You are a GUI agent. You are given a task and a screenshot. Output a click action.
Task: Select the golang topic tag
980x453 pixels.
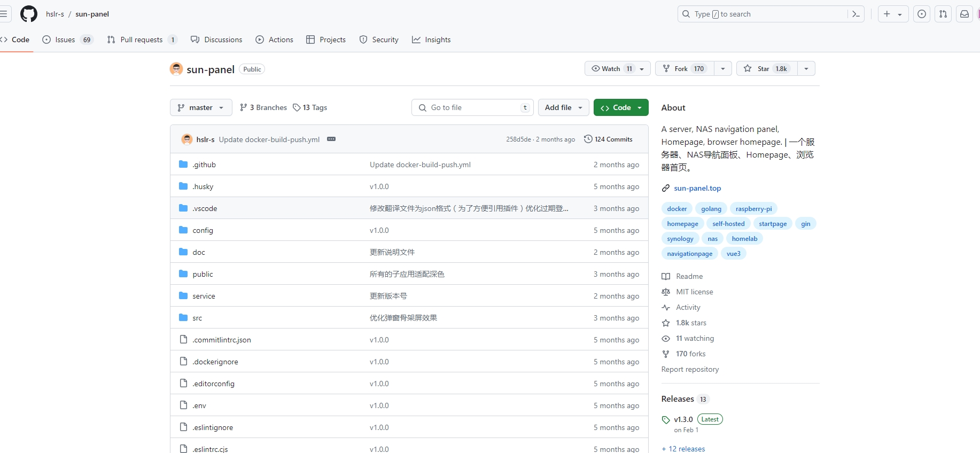(x=711, y=209)
